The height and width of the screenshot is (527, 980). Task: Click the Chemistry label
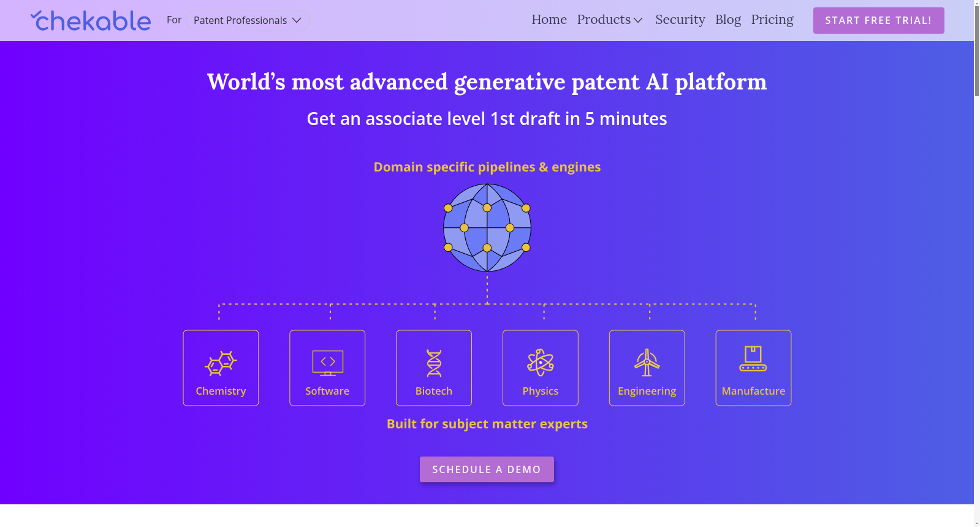pos(221,391)
